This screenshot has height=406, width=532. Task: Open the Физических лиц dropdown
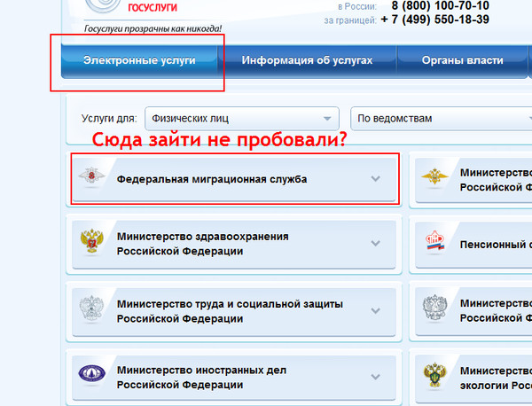(242, 119)
